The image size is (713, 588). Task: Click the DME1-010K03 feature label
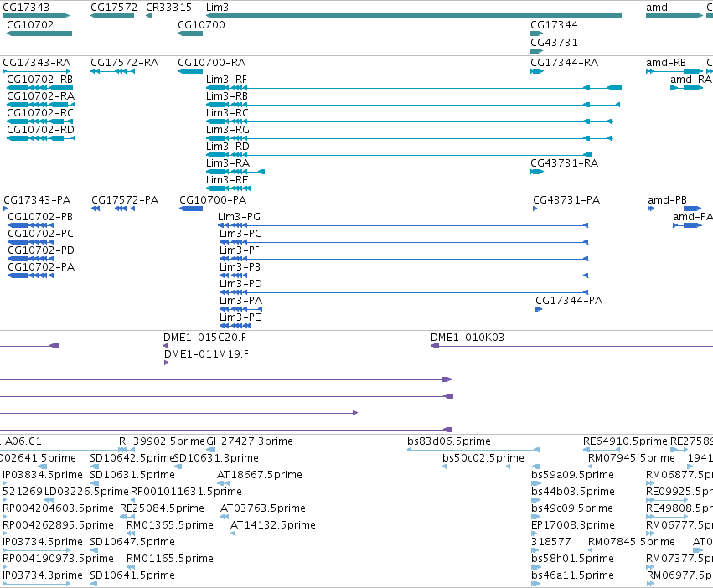click(x=468, y=338)
